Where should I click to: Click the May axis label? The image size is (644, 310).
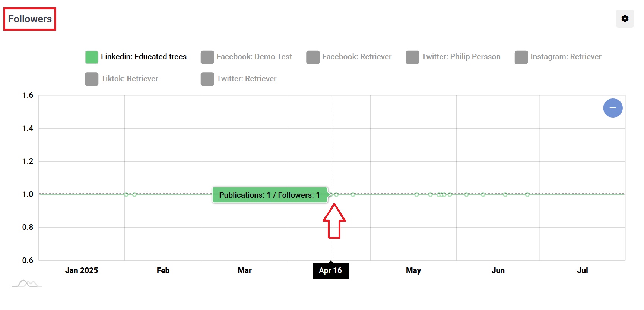413,270
